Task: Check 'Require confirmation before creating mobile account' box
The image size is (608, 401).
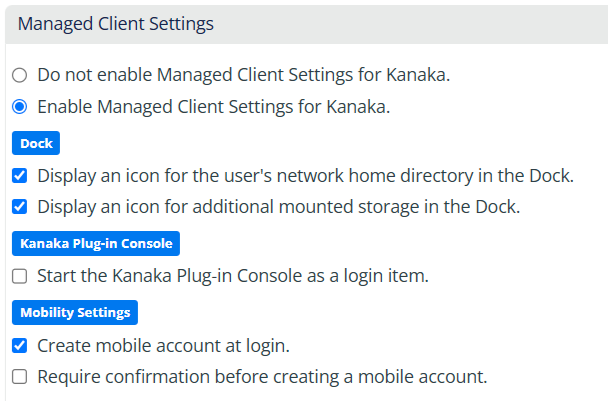Action: [x=20, y=377]
